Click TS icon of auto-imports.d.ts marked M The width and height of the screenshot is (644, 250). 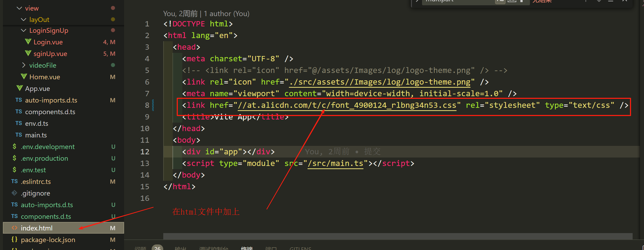click(19, 100)
